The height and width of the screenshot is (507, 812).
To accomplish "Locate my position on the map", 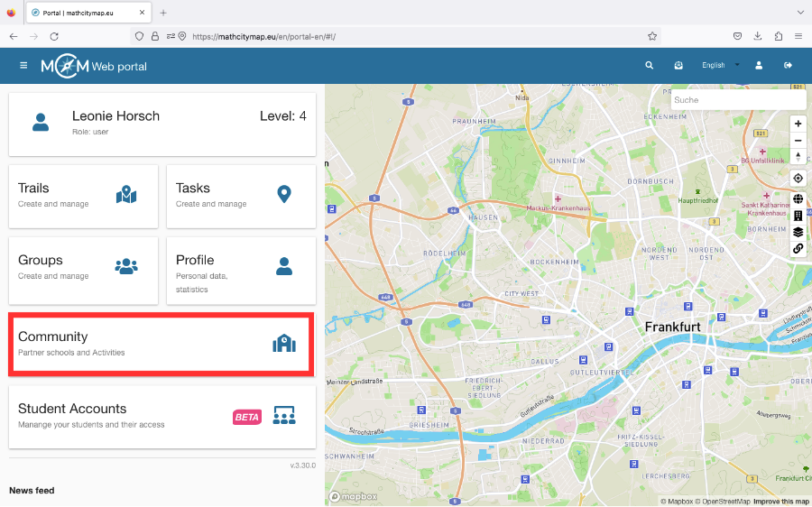I will [x=798, y=179].
